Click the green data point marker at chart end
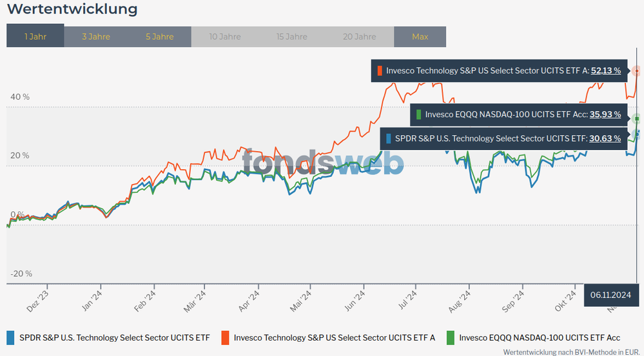Screen dimensions: 644x356 pos(637,118)
